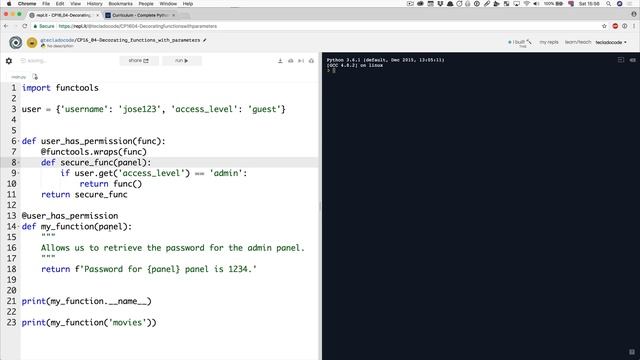The image size is (640, 360).
Task: Select the main.py file tab
Action: coord(18,77)
